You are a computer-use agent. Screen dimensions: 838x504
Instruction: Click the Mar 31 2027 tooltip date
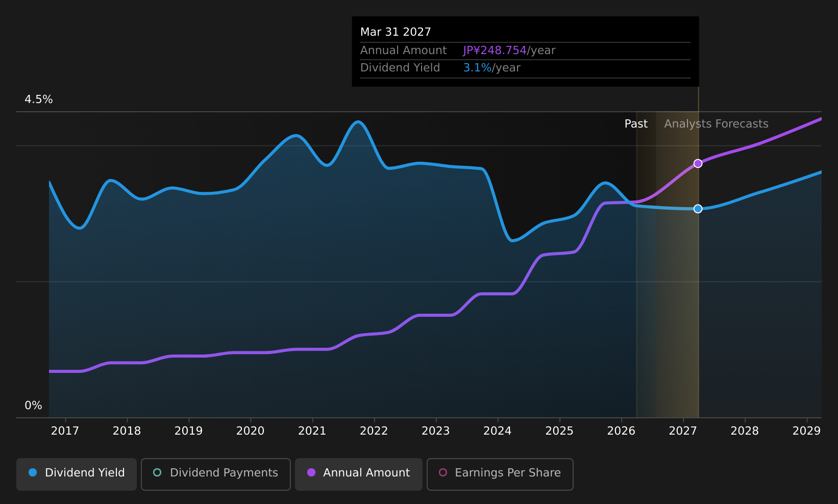coord(396,32)
